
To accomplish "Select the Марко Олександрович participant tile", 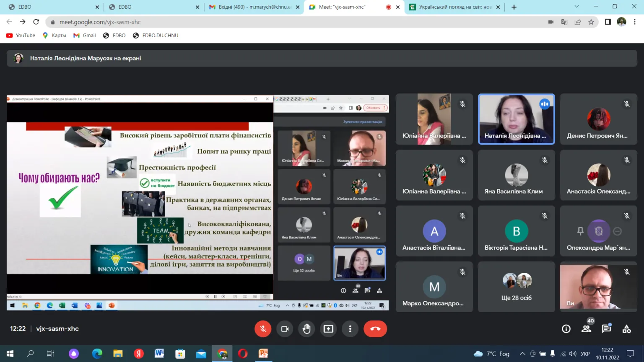I will coord(434,287).
